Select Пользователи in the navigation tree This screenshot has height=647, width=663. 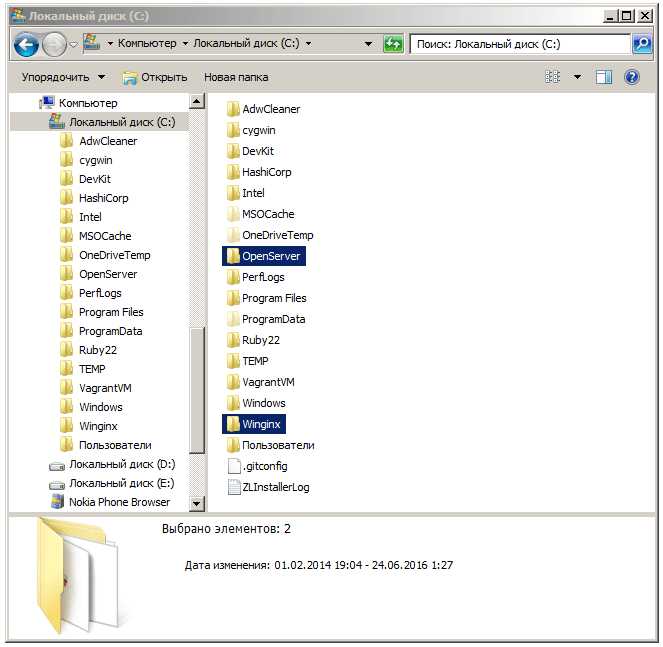(115, 445)
